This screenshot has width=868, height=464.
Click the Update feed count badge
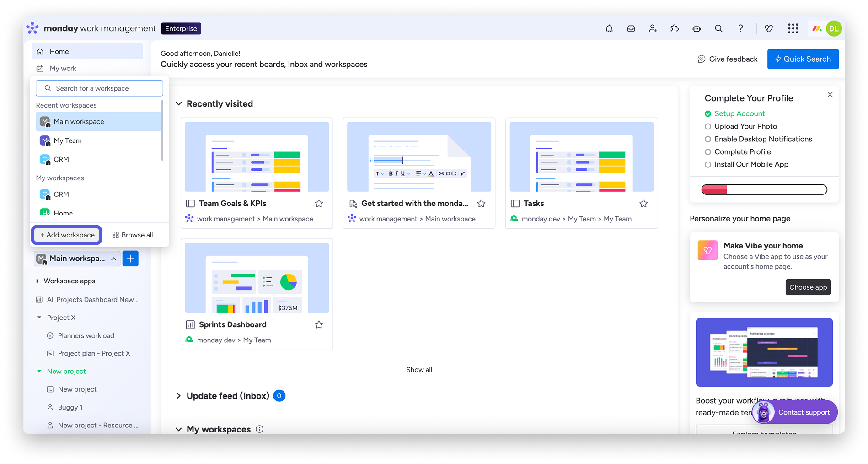[x=279, y=396]
